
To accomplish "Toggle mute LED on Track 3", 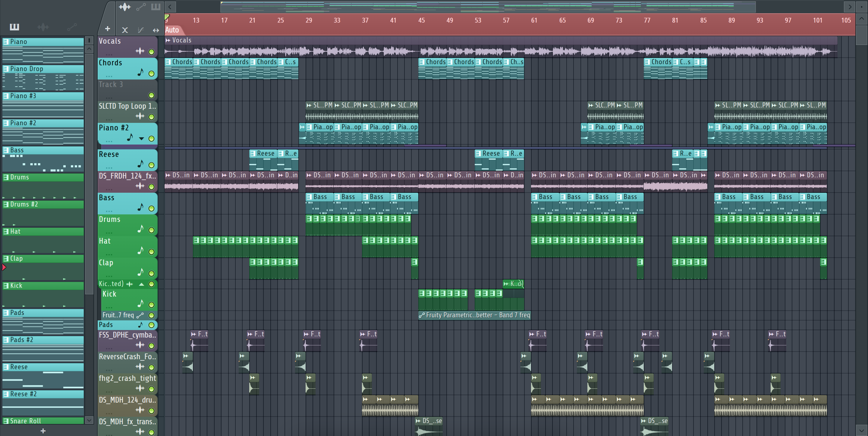I will click(152, 95).
